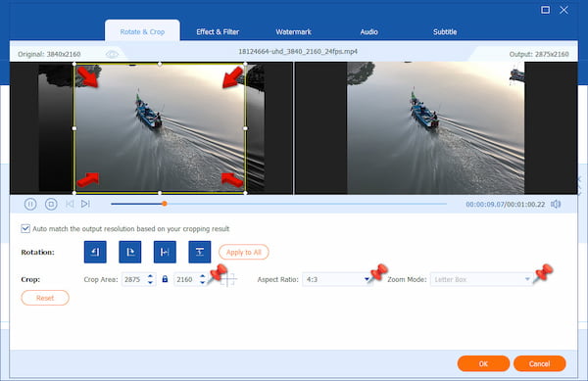Maximize the editor window
This screenshot has width=588, height=381.
545,10
